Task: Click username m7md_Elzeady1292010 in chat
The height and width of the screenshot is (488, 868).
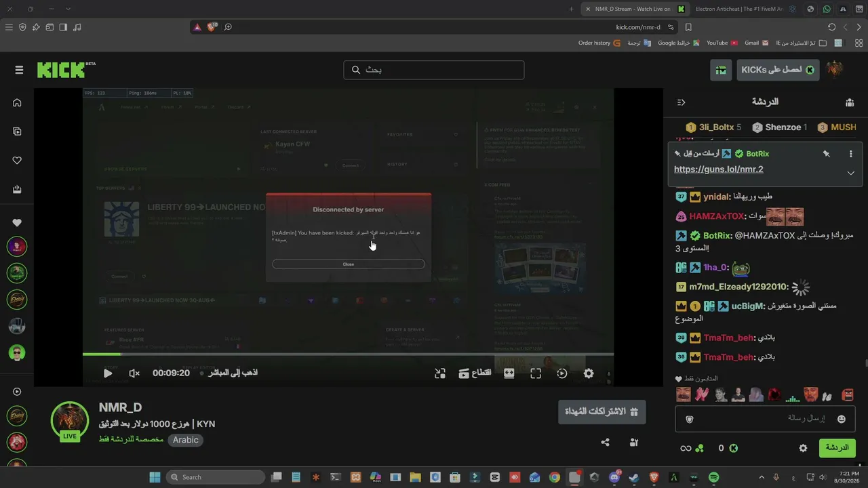Action: click(x=739, y=287)
